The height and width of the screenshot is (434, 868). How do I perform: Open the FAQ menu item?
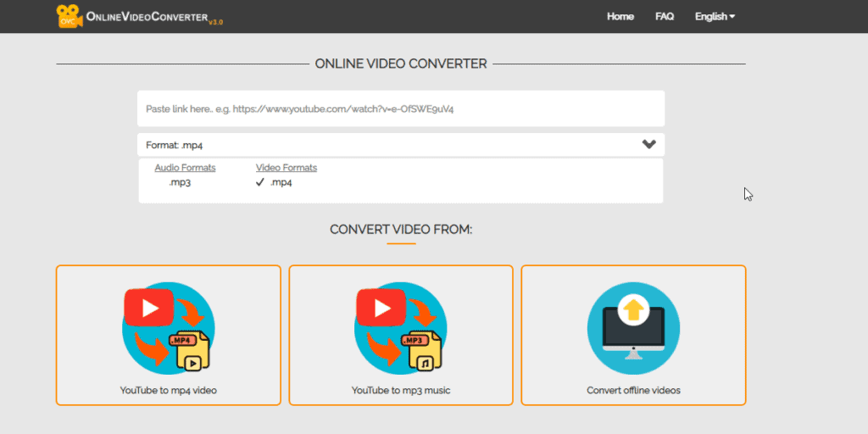pyautogui.click(x=665, y=17)
